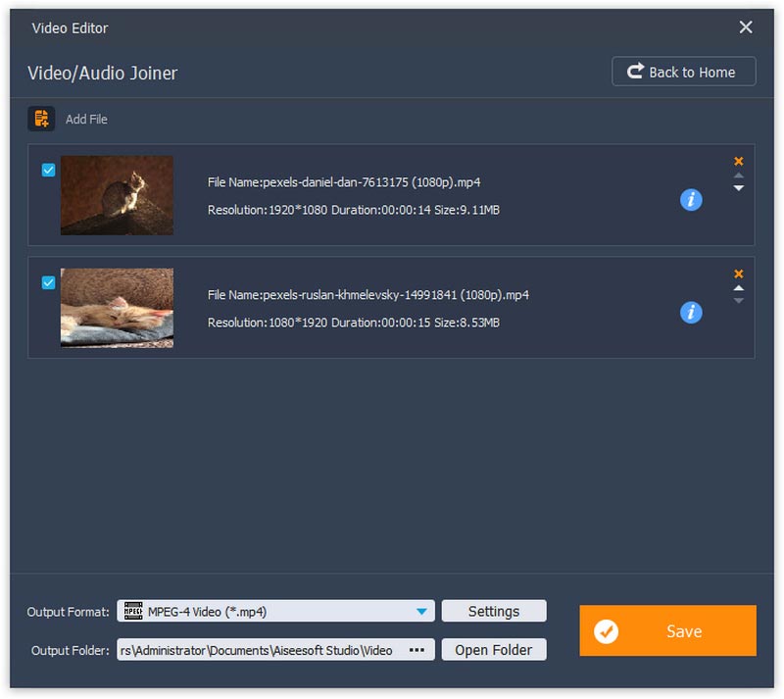The height and width of the screenshot is (699, 784).
Task: Click the three-dots browse output folder icon
Action: 416,650
